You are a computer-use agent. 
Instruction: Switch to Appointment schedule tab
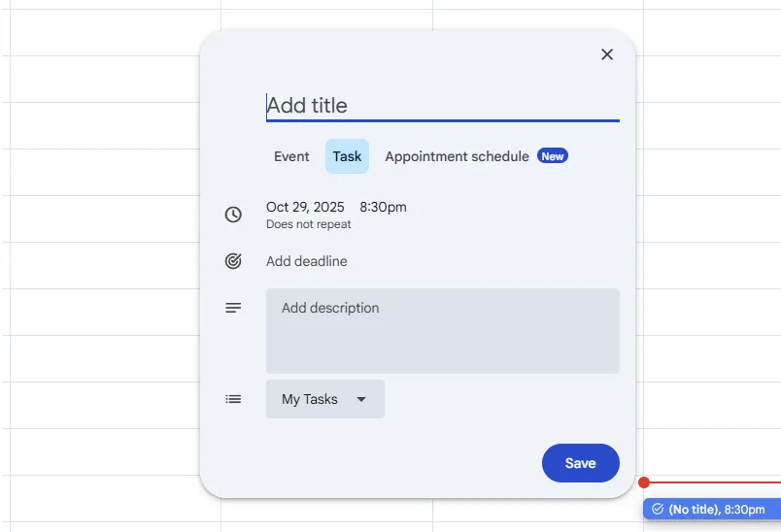pyautogui.click(x=457, y=156)
